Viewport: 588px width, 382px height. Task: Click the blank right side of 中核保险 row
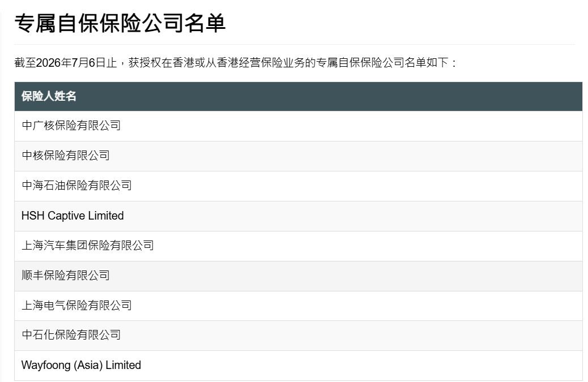click(345, 156)
